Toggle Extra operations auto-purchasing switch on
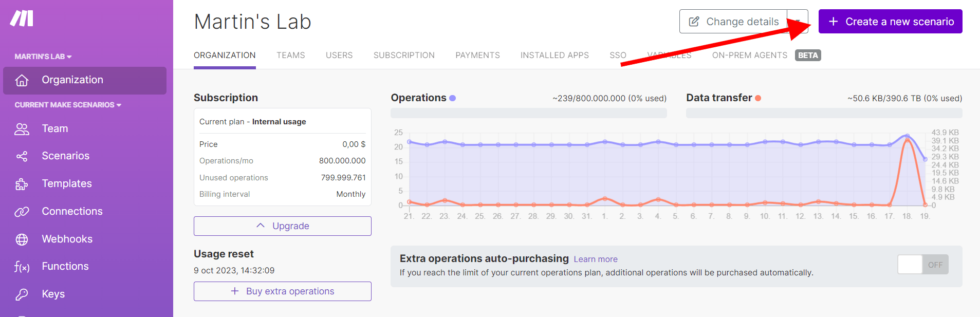Screen dimensions: 980x317 coord(922,265)
